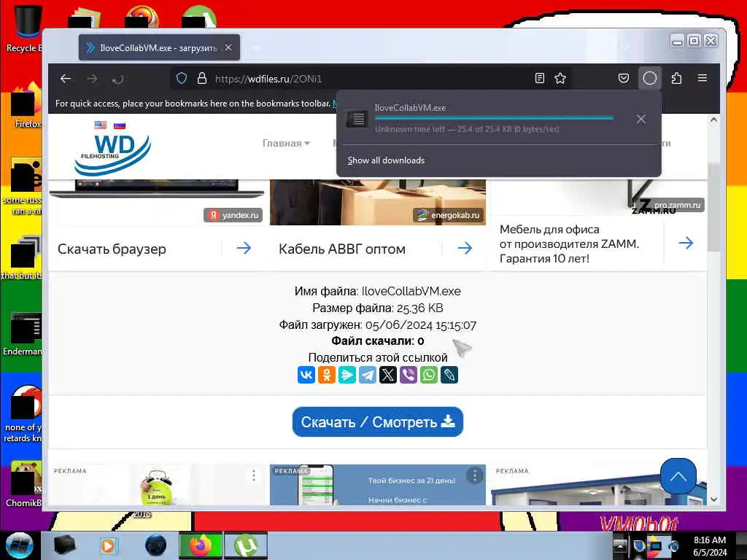The image size is (747, 560).
Task: Click the taskbar clock showing 8:16 AM
Action: [x=710, y=545]
